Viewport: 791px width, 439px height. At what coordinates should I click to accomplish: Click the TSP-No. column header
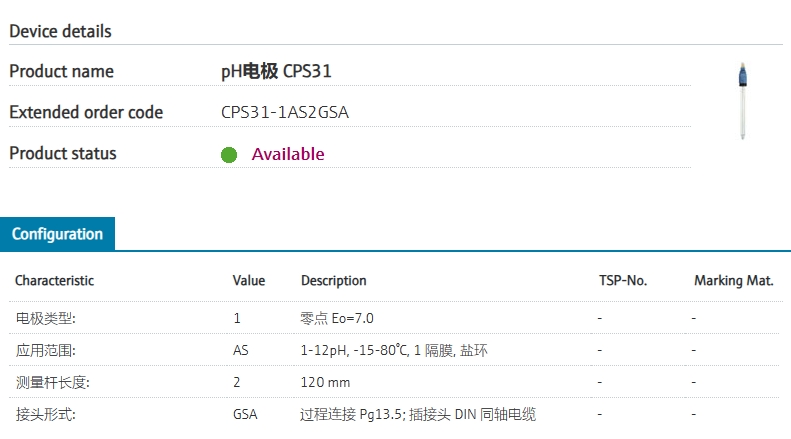[x=623, y=281]
